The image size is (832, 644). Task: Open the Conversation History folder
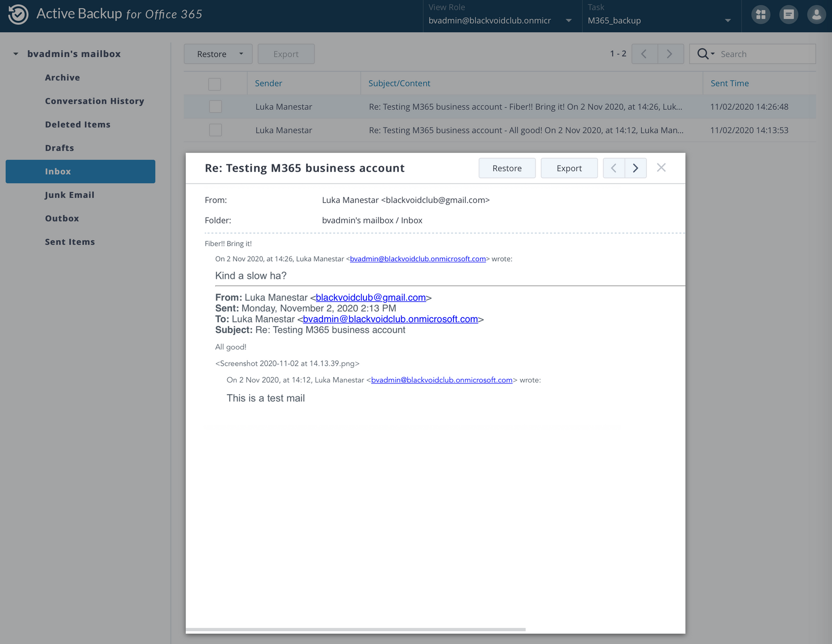94,101
